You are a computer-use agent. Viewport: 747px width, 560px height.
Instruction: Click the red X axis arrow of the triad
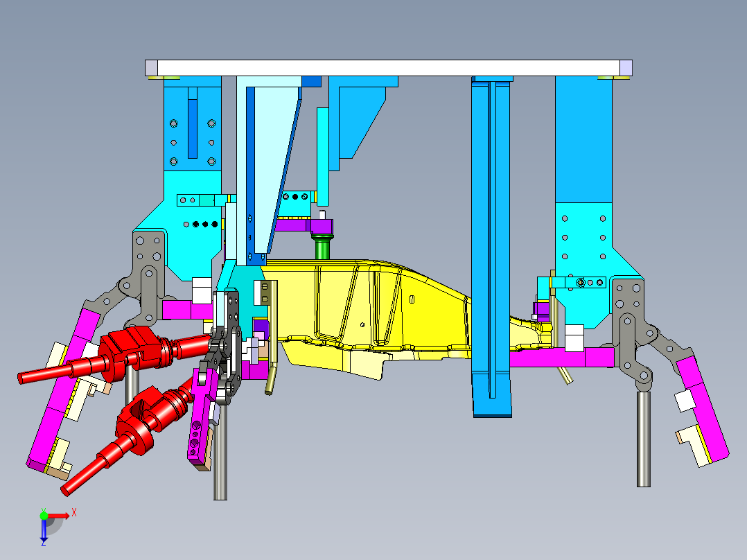59,516
